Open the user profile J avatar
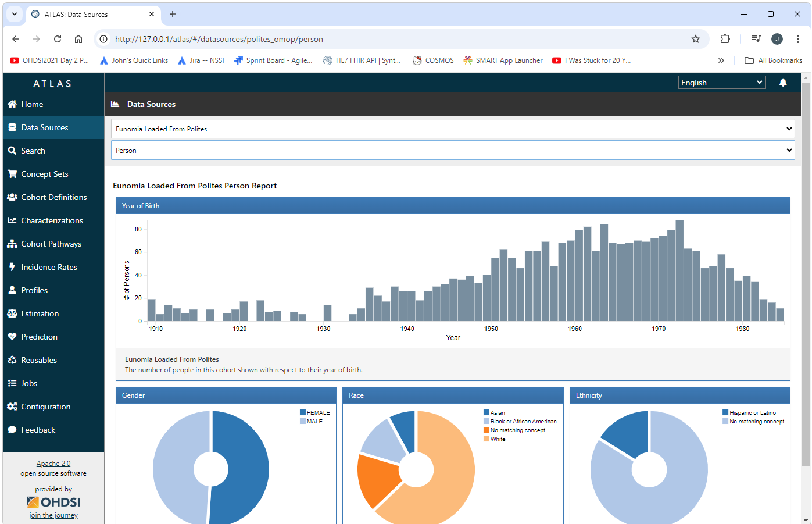Image resolution: width=812 pixels, height=524 pixels. coord(777,39)
